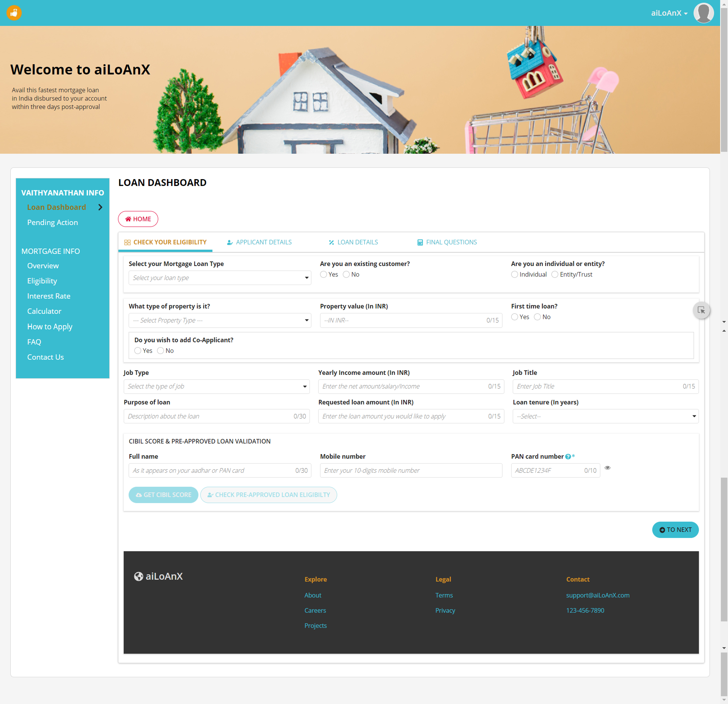Choose the Individual radio option
The width and height of the screenshot is (728, 704).
click(514, 275)
